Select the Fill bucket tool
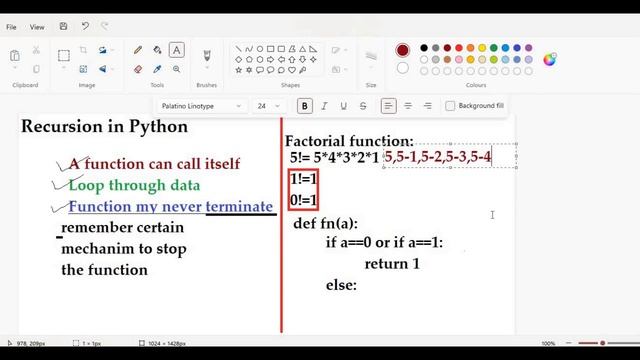The height and width of the screenshot is (360, 640). pos(157,50)
